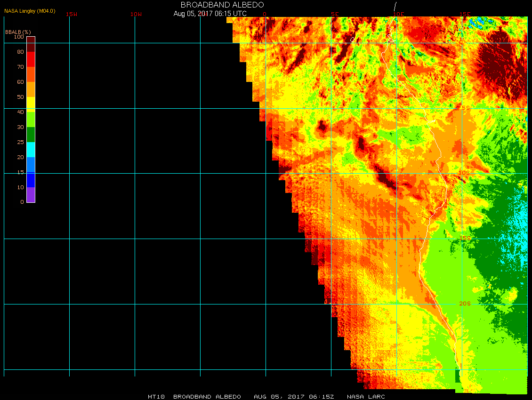The image size is (532, 400).
Task: Select the dark green 25-30% legend swatch
Action: (31, 135)
